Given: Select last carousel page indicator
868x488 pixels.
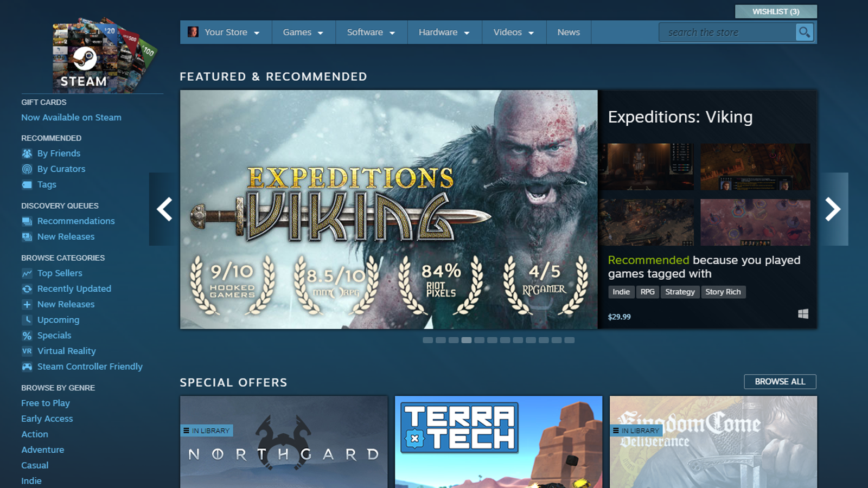Looking at the screenshot, I should [569, 341].
